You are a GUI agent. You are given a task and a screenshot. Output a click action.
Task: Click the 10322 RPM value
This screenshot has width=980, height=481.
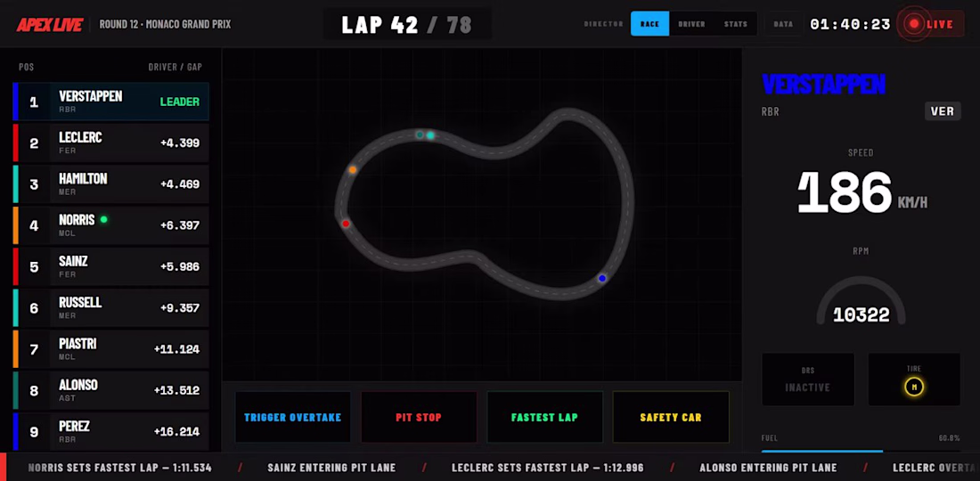[862, 314]
